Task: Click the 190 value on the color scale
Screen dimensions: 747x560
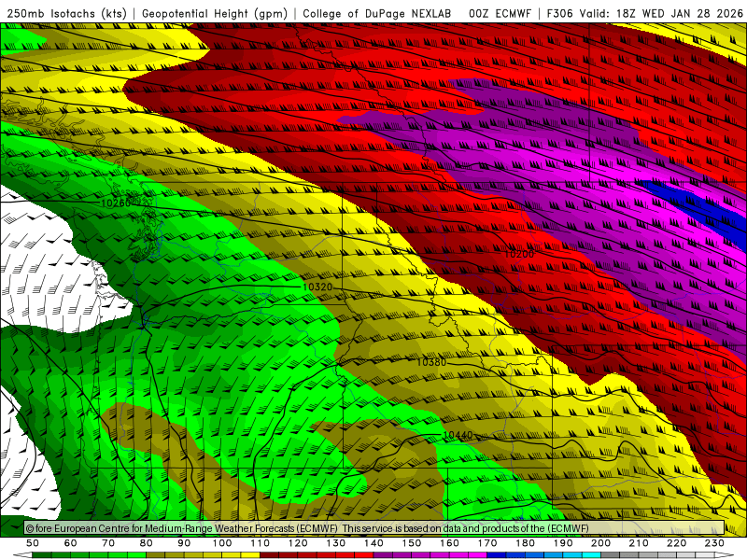Action: click(x=563, y=543)
